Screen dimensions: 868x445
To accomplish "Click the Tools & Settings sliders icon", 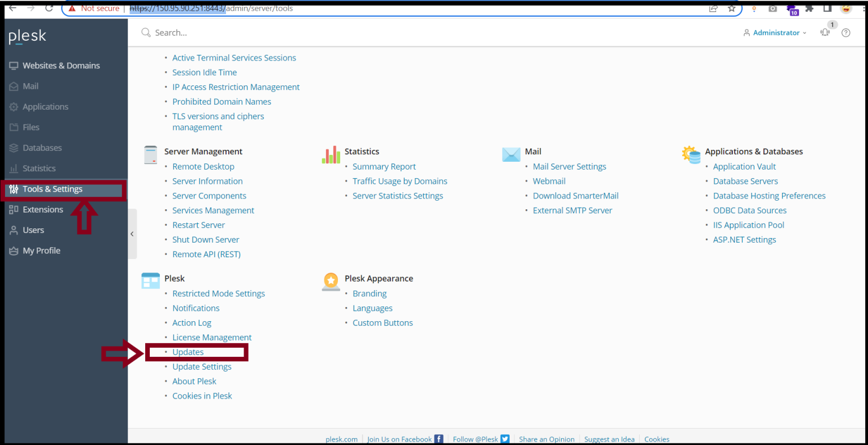I will tap(14, 189).
